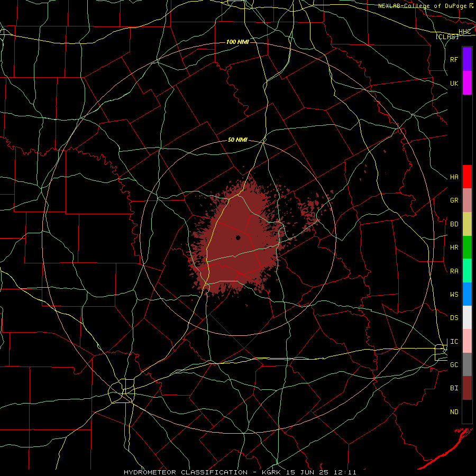Click the white DS legend swatch

467,317
